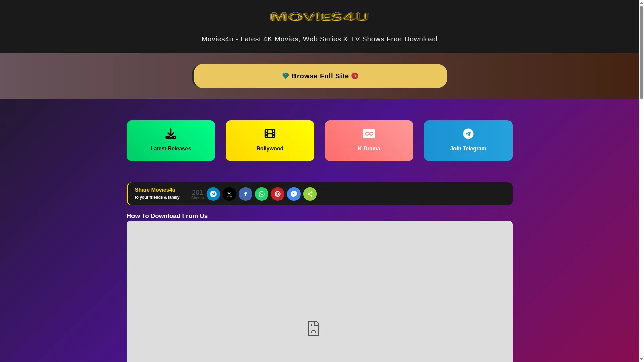
Task: Open the Latest Releases card
Action: 171,140
